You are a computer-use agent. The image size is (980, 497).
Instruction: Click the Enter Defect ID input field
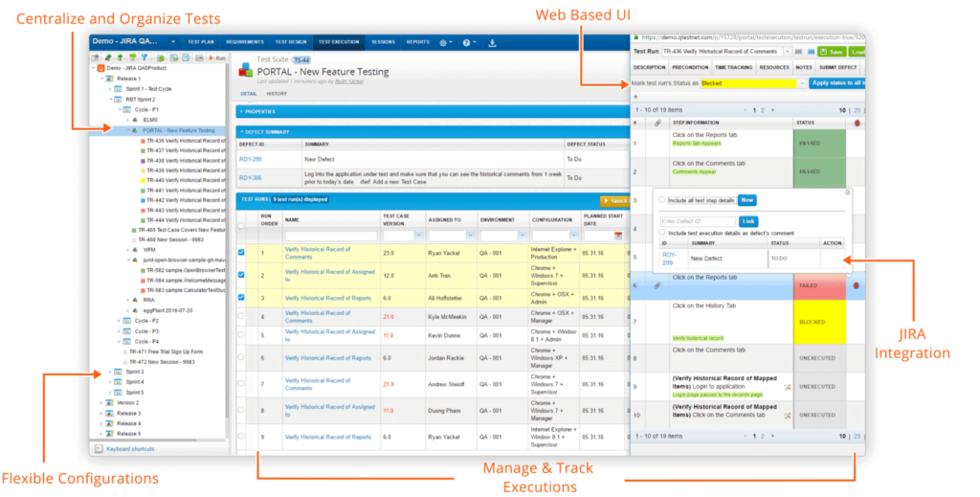point(698,221)
